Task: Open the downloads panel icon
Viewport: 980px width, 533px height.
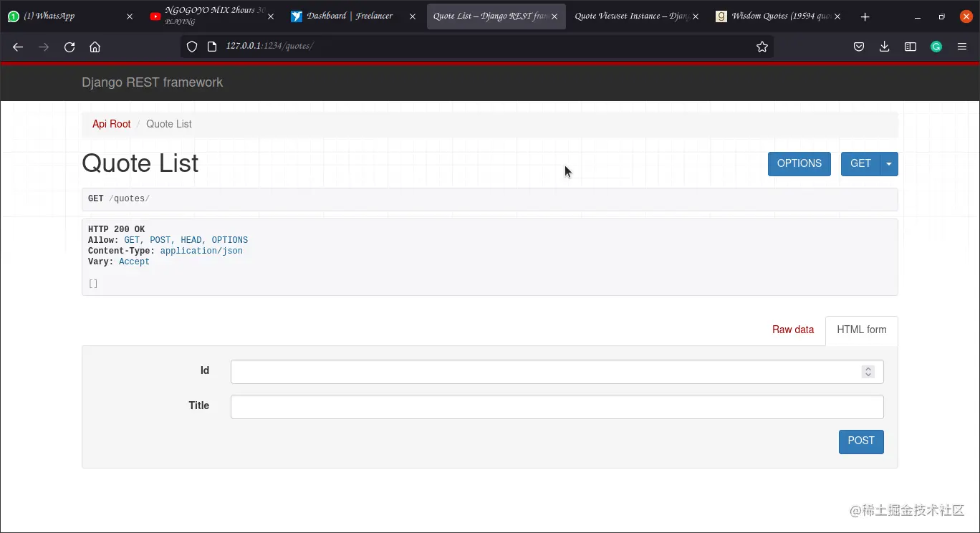Action: tap(885, 47)
